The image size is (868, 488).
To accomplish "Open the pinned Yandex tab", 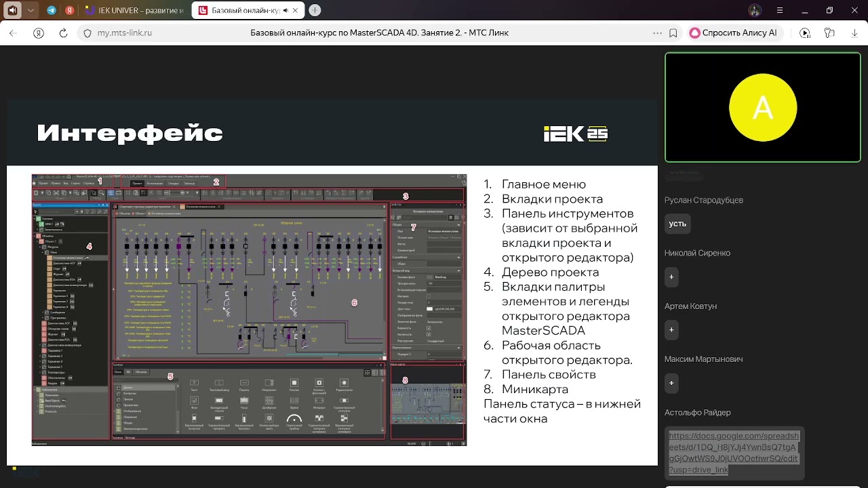I will (x=70, y=11).
